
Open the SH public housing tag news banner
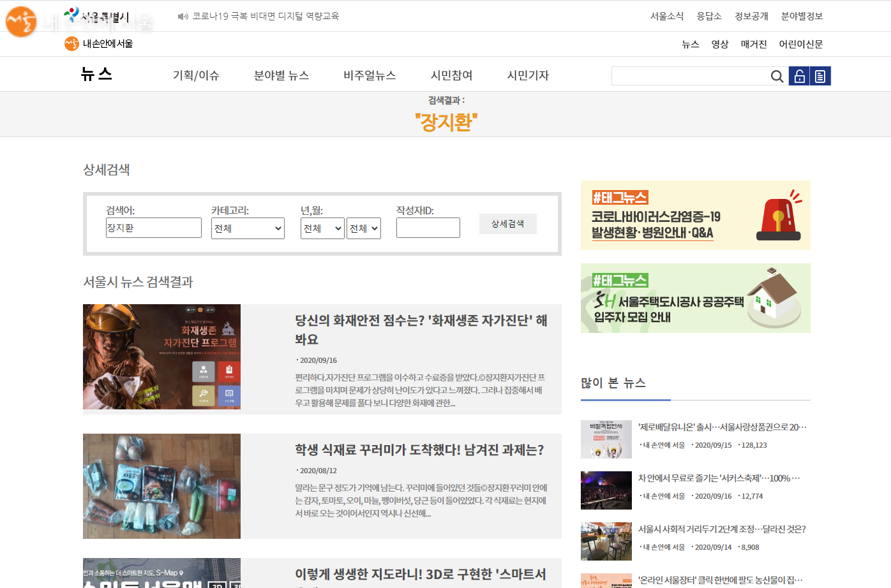[695, 298]
